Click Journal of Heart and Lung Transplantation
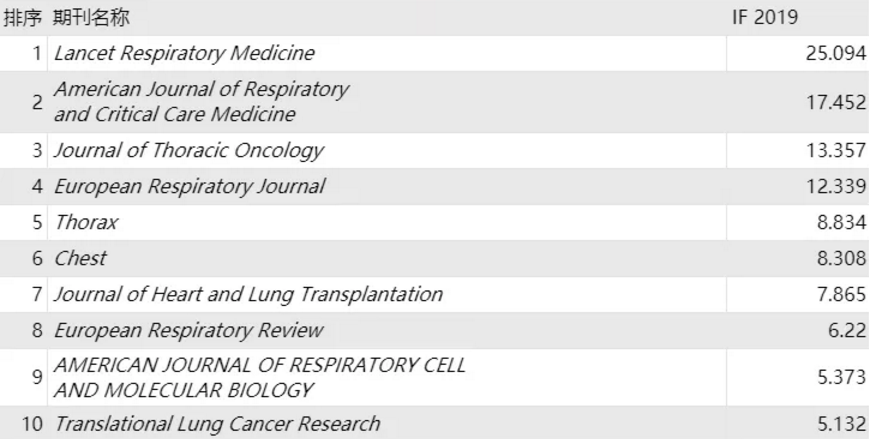This screenshot has width=869, height=439. tap(248, 294)
